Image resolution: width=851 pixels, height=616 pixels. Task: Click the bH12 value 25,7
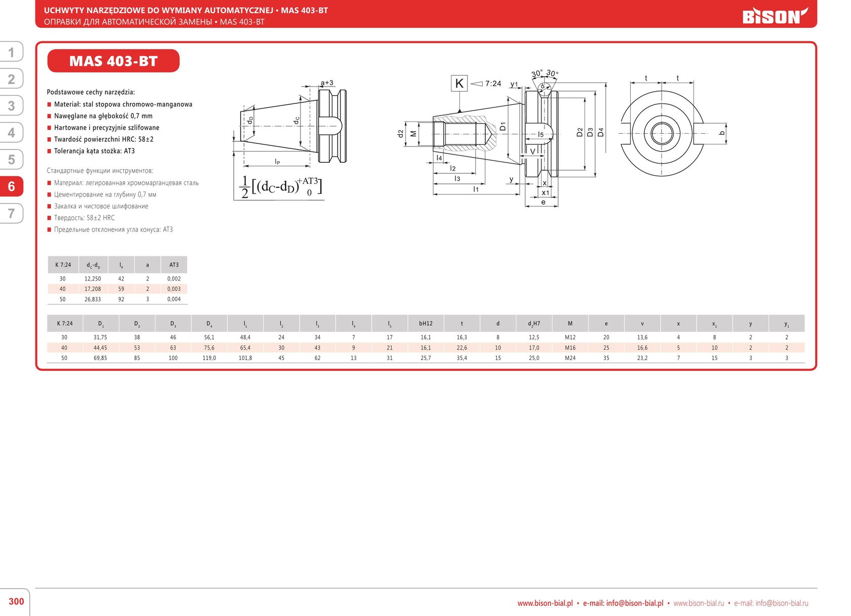click(x=426, y=358)
